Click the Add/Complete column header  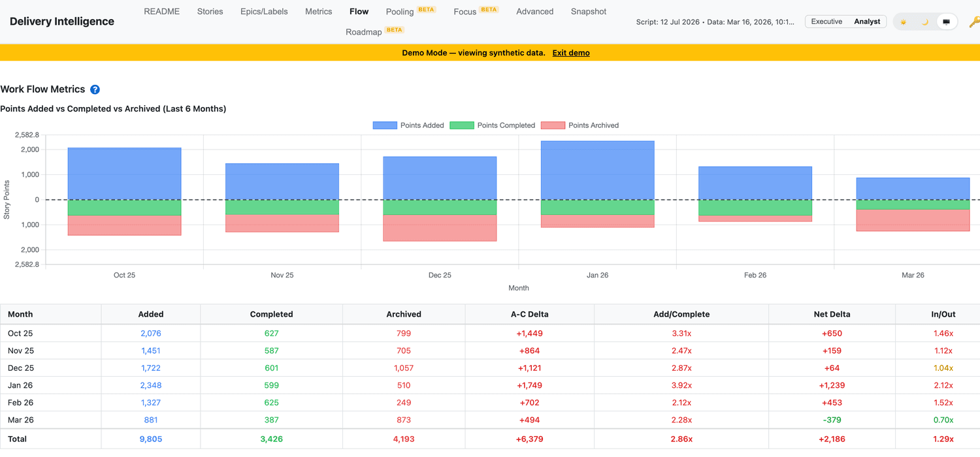click(681, 314)
